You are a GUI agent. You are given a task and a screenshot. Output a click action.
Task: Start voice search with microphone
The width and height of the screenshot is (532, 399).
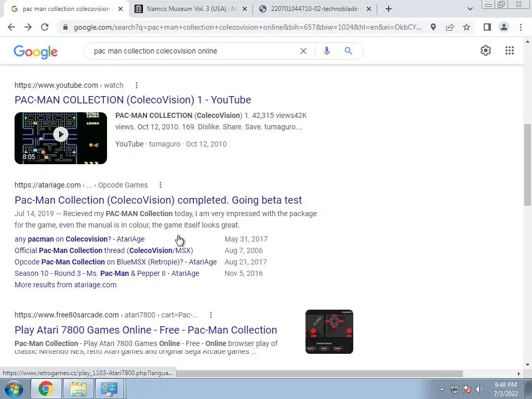[327, 51]
